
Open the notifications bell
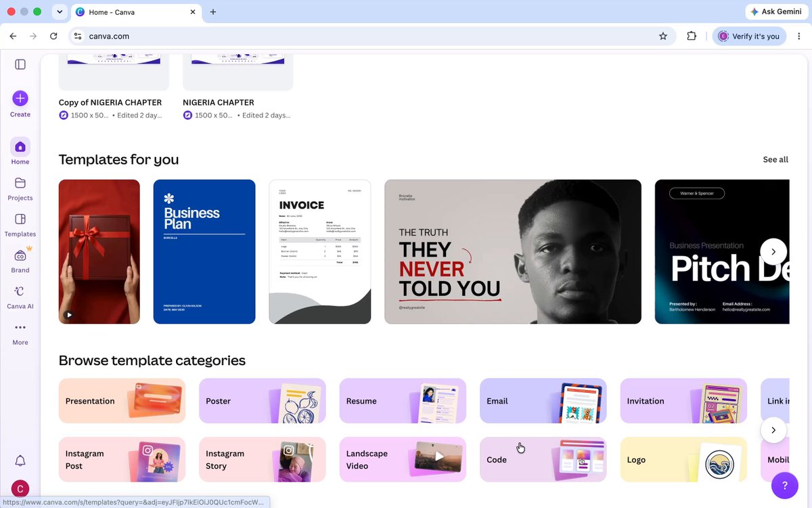20,461
